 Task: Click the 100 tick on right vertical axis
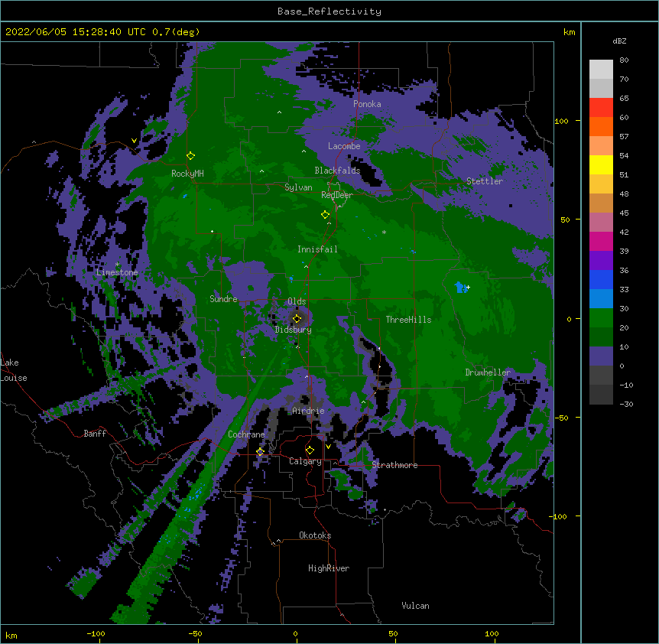pos(561,122)
